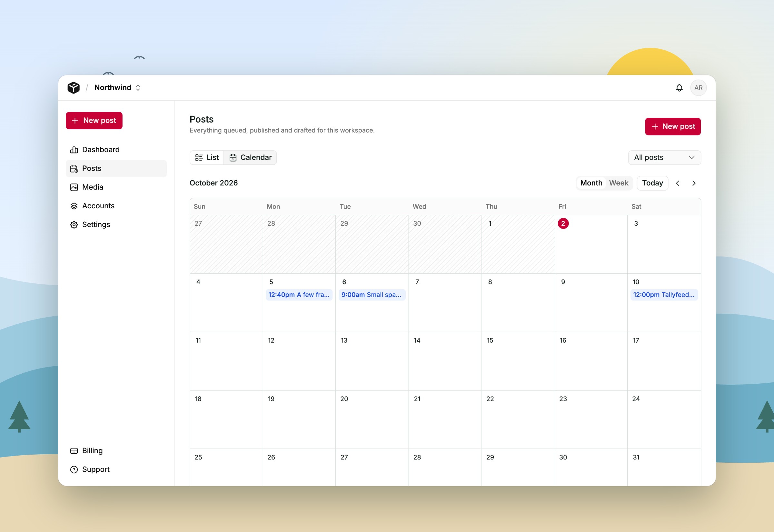The image size is (774, 532).
Task: Open the Billing label in the sidebar
Action: (x=92, y=451)
